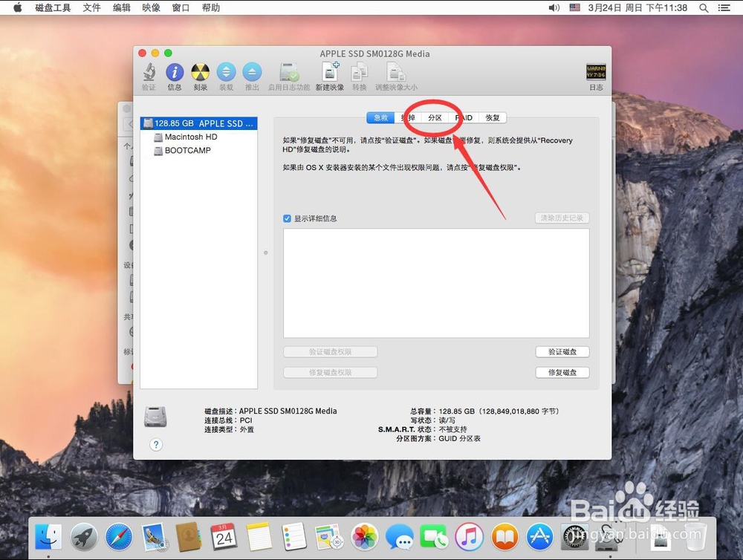This screenshot has width=743, height=560.
Task: Open Messages bubble in the Dock
Action: pos(400,537)
